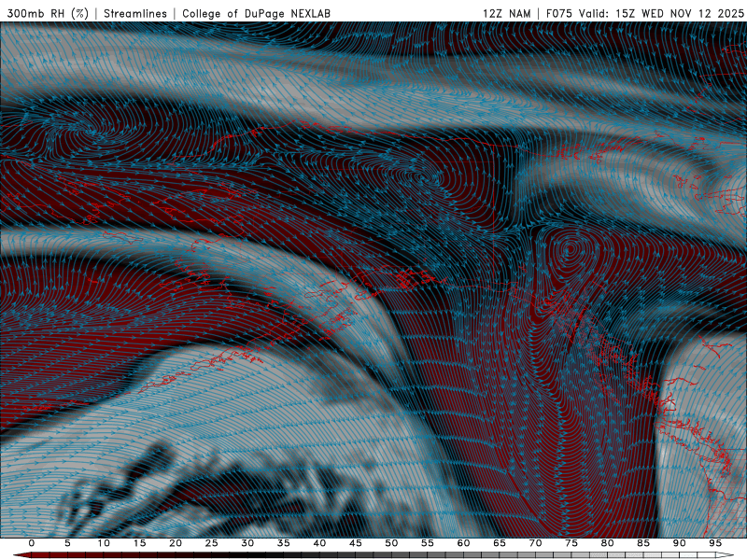Select the '12Z NAM' model run label
The width and height of the screenshot is (747, 560).
[x=507, y=13]
